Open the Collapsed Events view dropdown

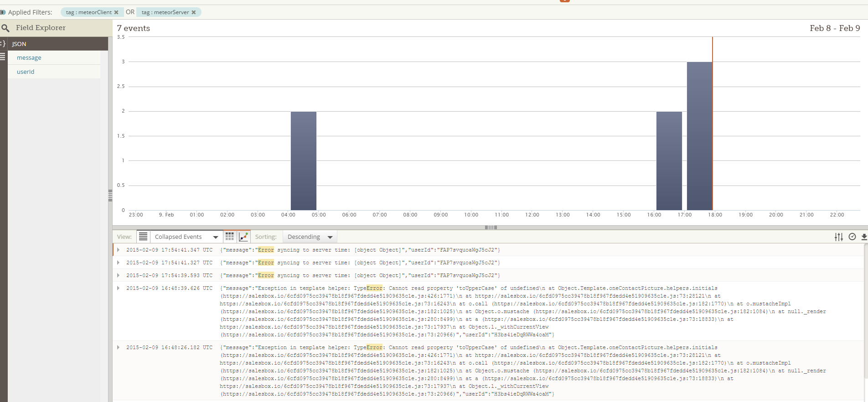tap(186, 237)
